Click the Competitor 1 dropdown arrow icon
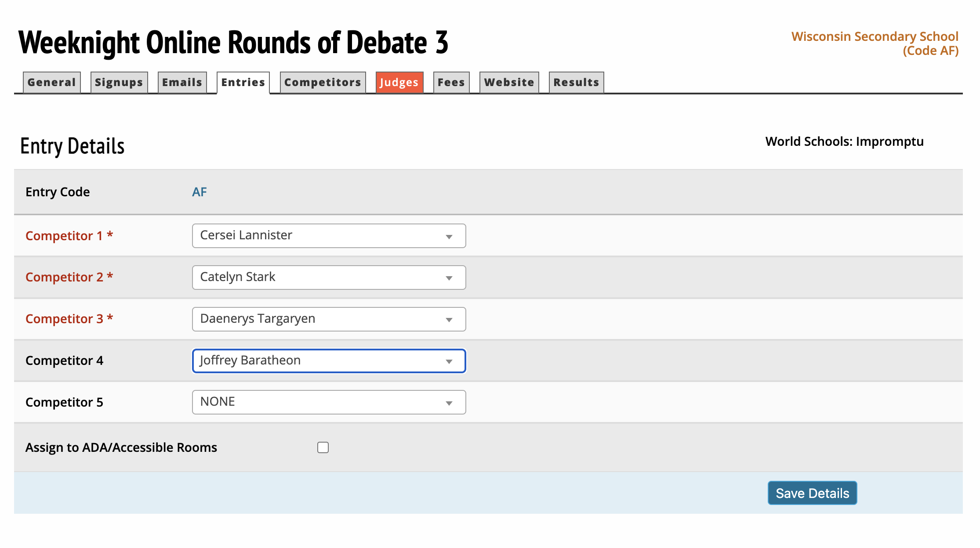The height and width of the screenshot is (548, 980). [449, 237]
